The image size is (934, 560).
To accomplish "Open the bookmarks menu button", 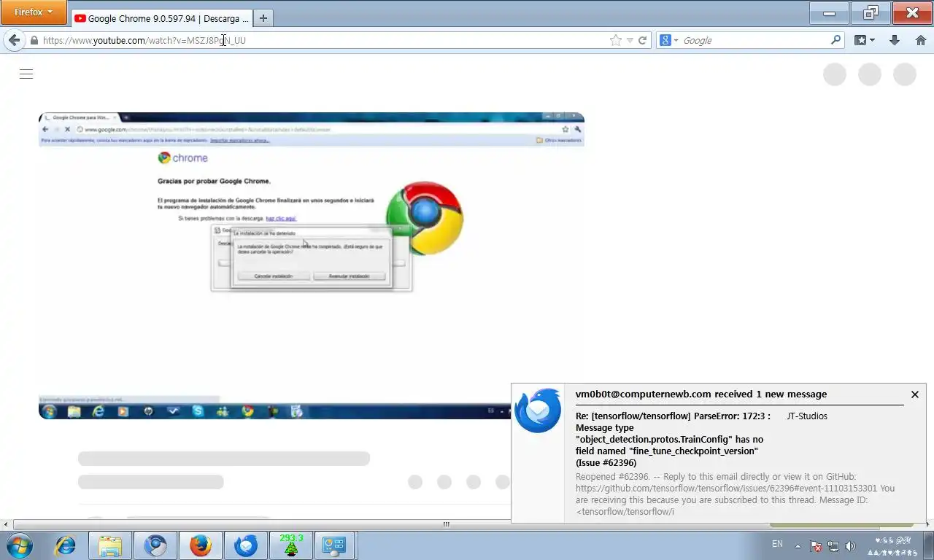I will 865,41.
